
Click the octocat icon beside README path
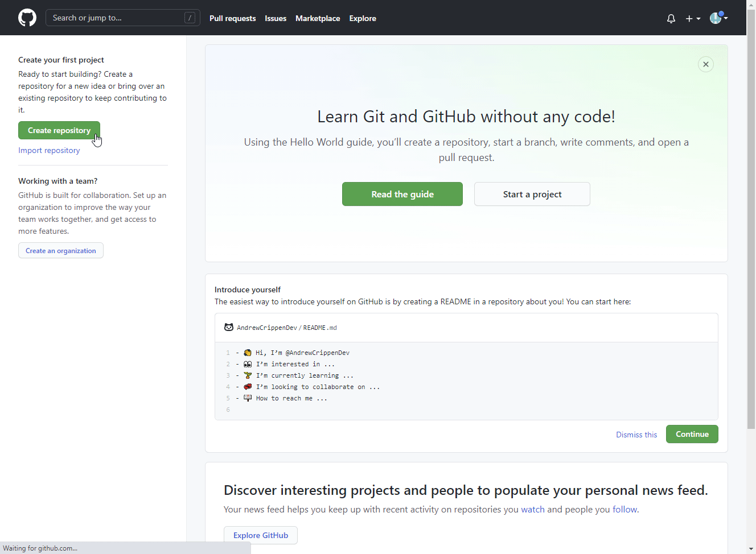pos(229,327)
